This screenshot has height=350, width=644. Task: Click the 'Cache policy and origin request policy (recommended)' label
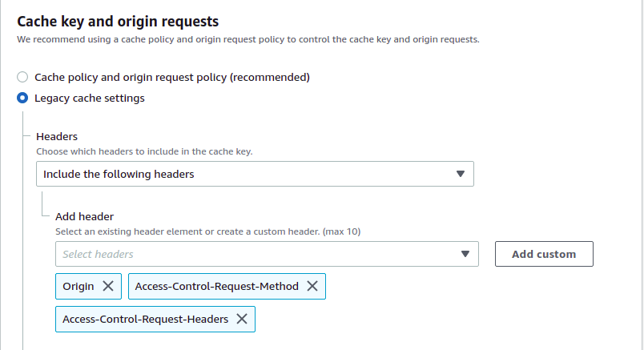pos(171,77)
